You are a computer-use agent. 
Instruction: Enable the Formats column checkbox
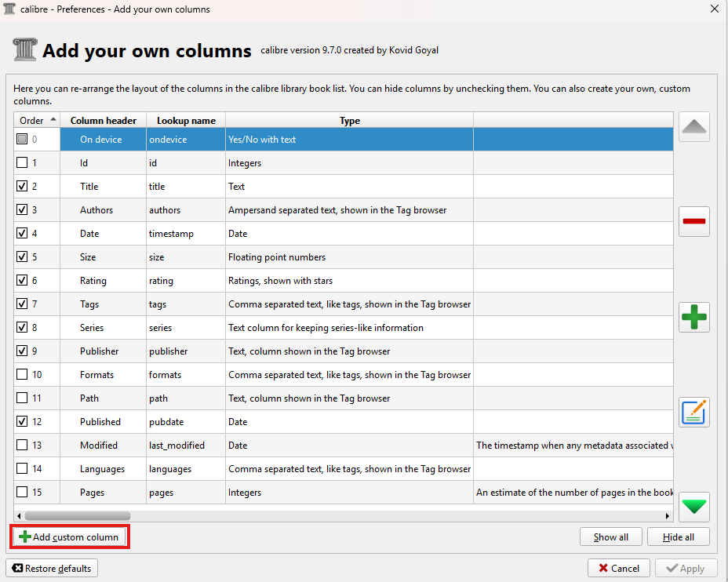pyautogui.click(x=22, y=374)
